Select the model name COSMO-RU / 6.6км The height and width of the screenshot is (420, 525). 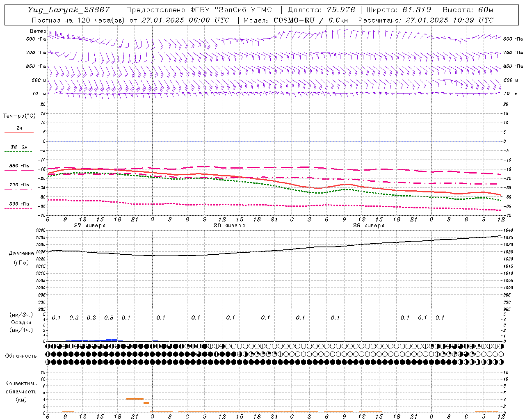310,20
